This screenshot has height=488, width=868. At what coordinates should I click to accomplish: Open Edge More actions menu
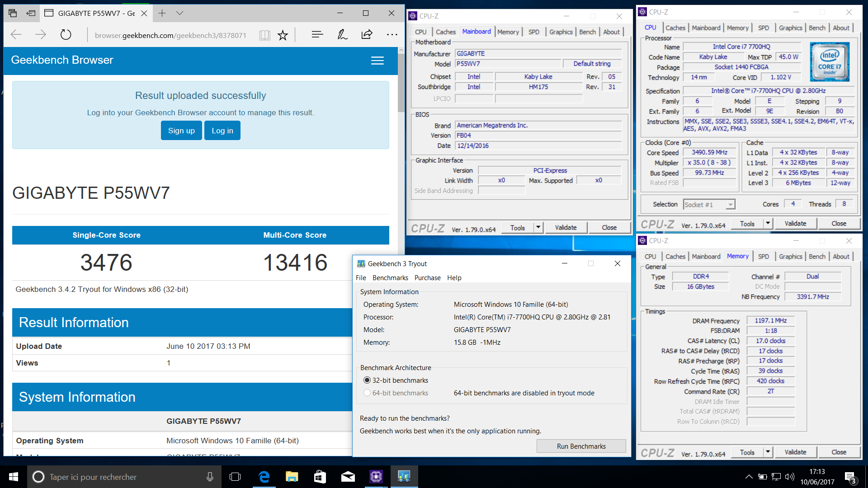click(x=392, y=34)
